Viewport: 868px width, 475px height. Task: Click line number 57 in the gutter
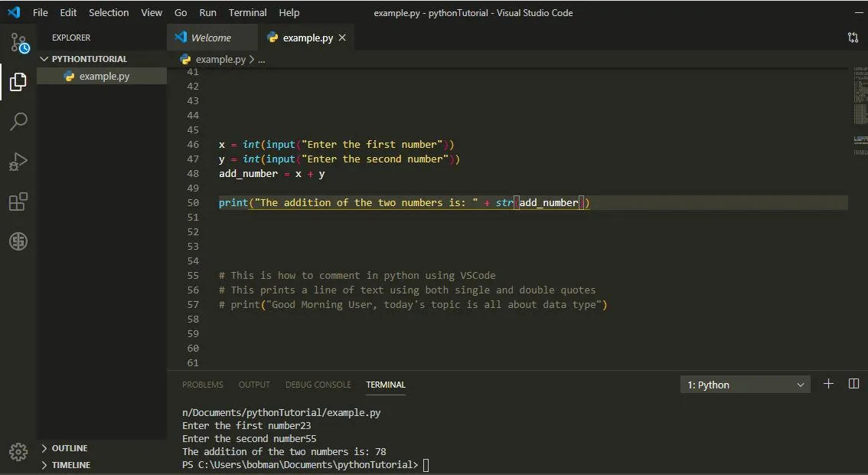coord(193,305)
